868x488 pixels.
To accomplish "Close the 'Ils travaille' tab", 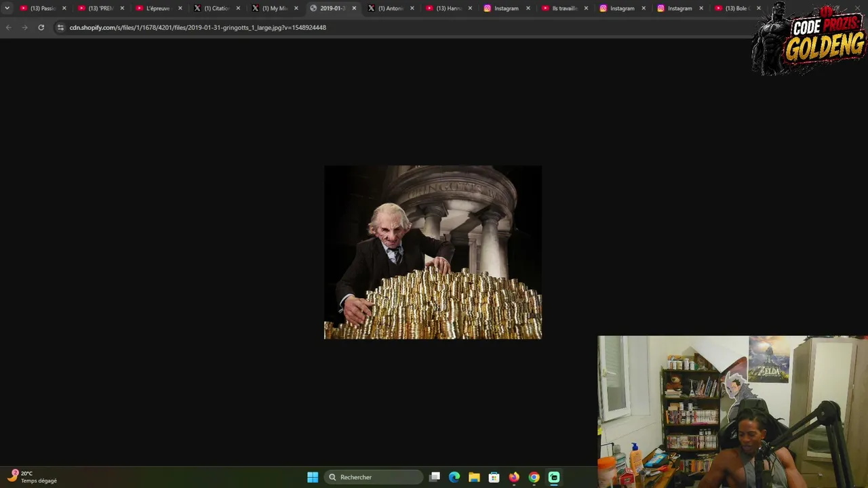I will click(x=586, y=8).
